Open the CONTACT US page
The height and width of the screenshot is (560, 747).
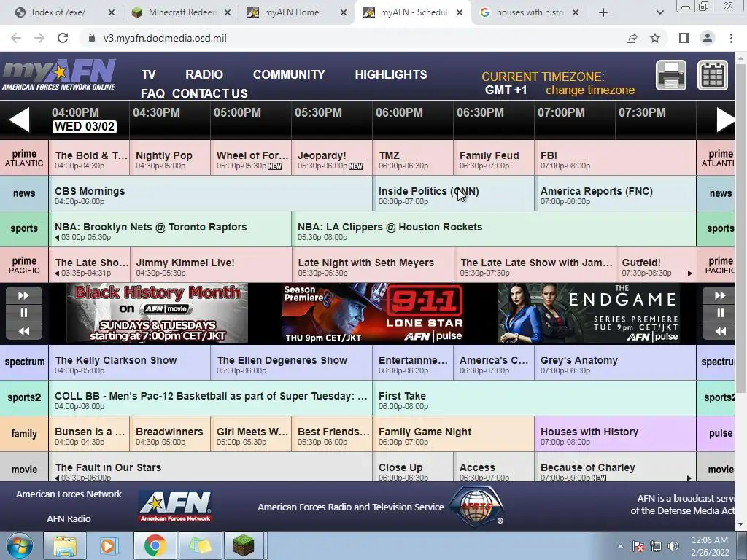point(209,93)
